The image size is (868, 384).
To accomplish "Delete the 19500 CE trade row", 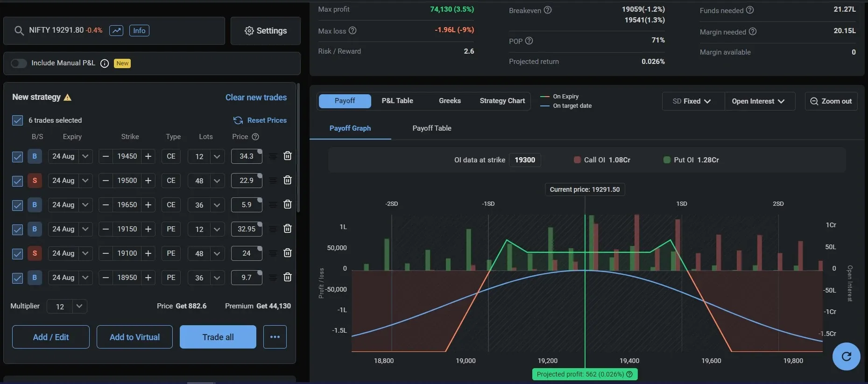I will point(288,180).
